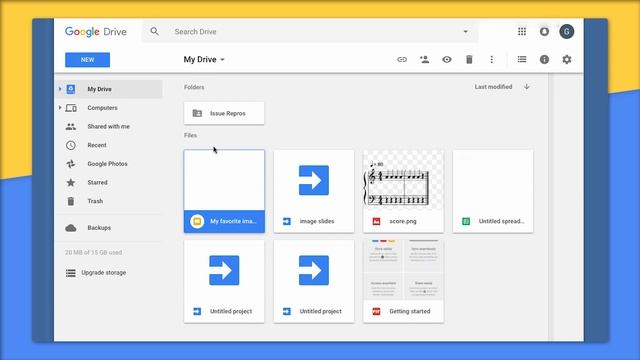The height and width of the screenshot is (360, 640).
Task: Click the search magnifier icon
Action: click(x=154, y=31)
